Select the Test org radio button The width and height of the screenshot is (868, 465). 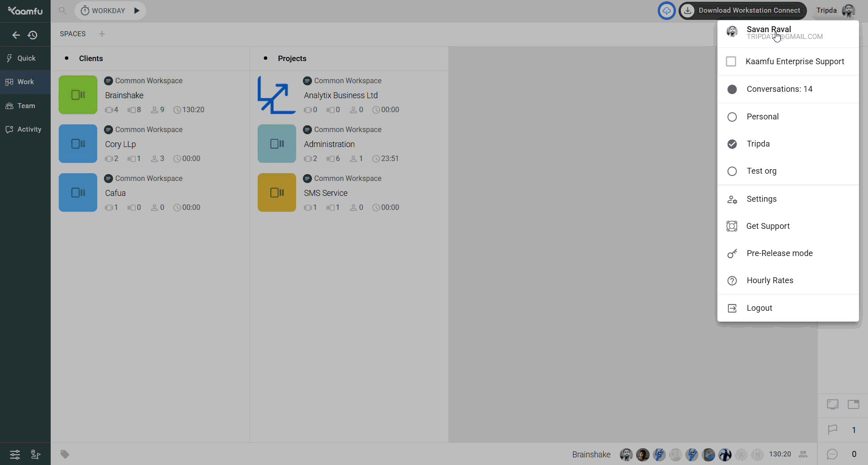click(732, 171)
